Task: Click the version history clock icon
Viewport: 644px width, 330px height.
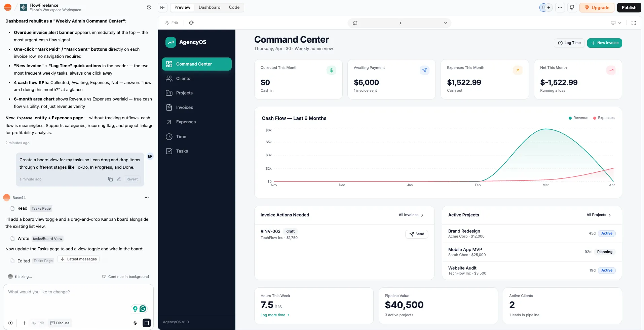Action: 149,7
